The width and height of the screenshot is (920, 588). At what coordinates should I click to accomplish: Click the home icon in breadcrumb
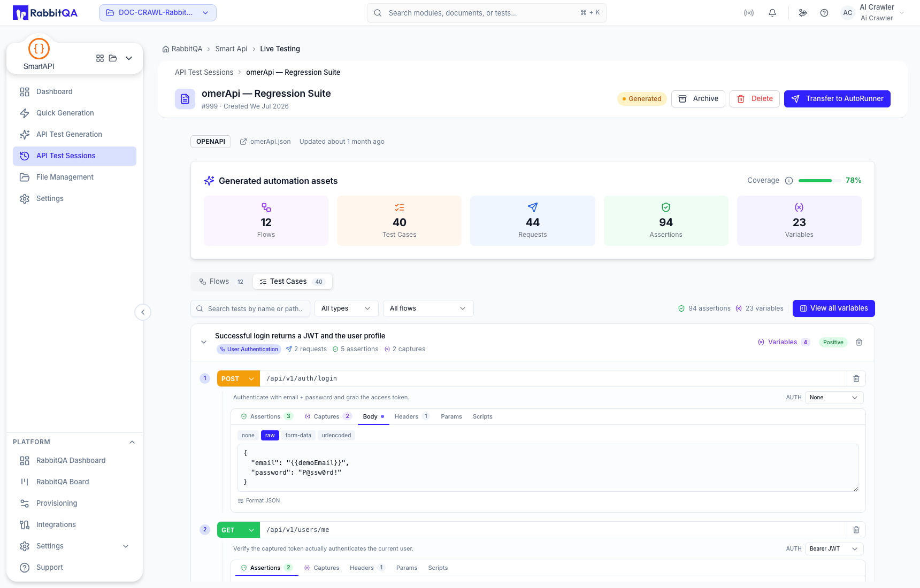(x=166, y=49)
